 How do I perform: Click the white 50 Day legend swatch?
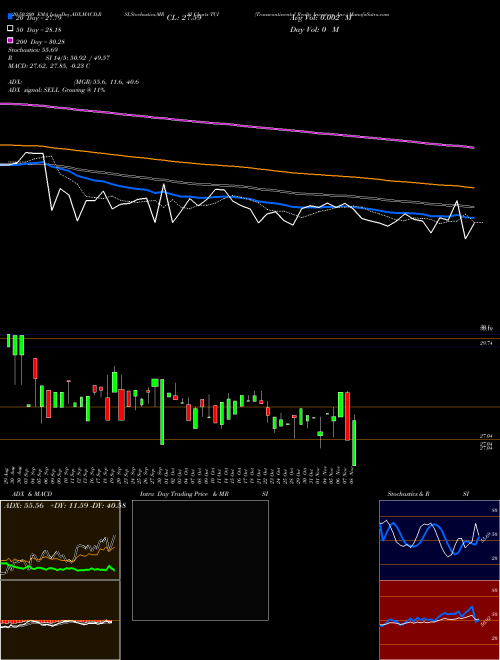pyautogui.click(x=10, y=28)
